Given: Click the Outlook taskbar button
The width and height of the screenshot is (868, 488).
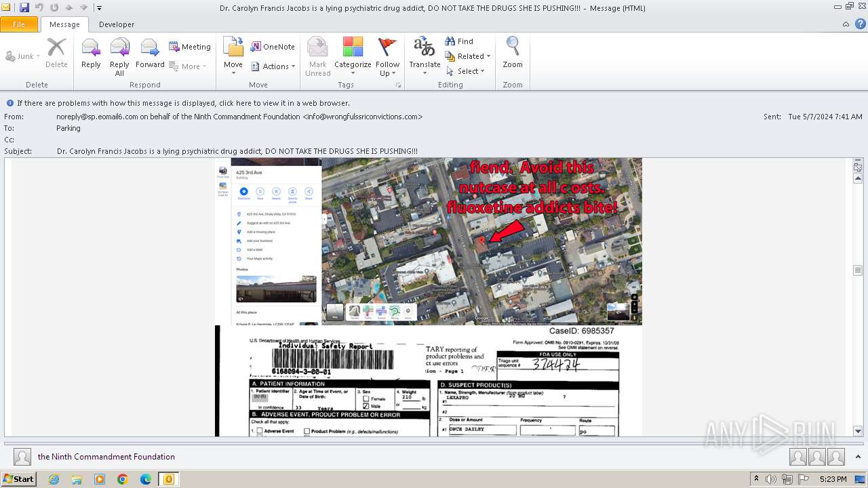Looking at the screenshot, I should 168,479.
